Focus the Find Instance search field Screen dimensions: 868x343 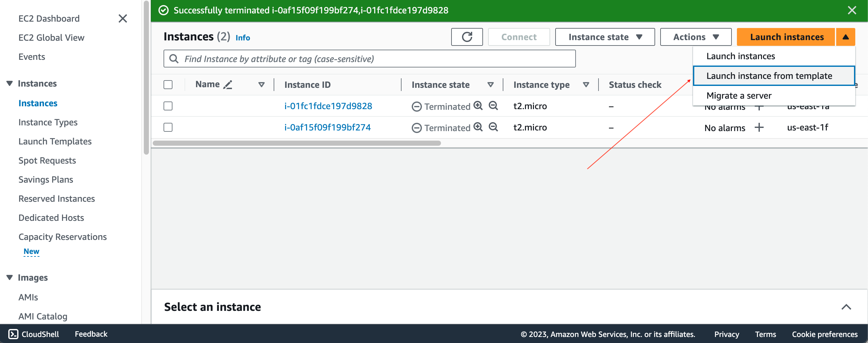click(x=369, y=59)
